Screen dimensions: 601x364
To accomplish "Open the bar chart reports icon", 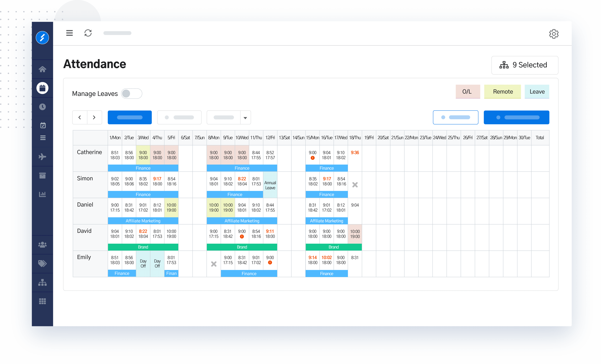I will 42,194.
